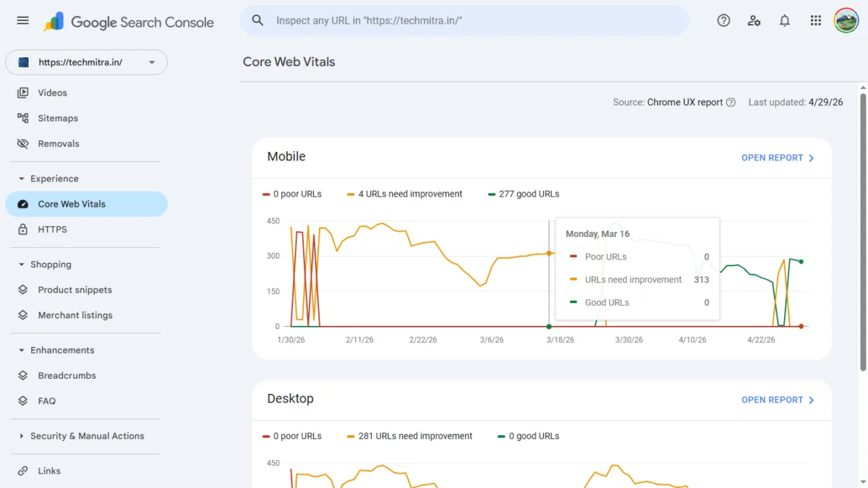Open the notifications bell
Viewport: 868px width, 488px height.
coord(785,20)
